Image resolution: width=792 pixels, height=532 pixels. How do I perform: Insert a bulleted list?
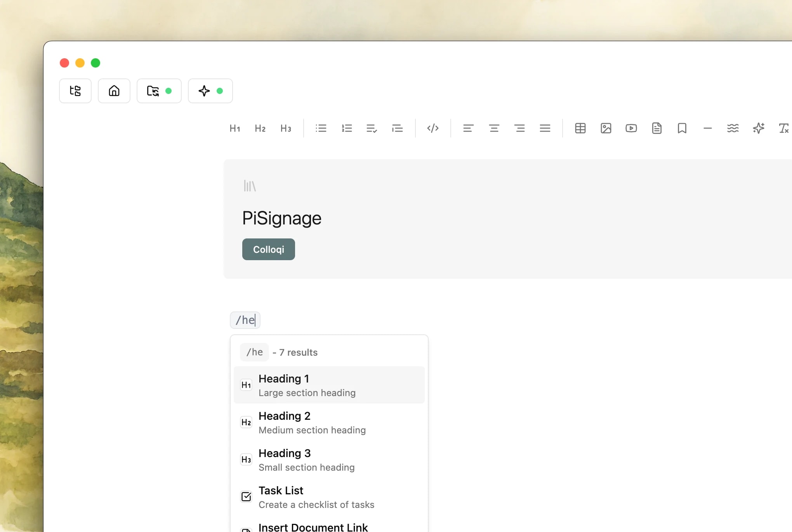click(321, 128)
